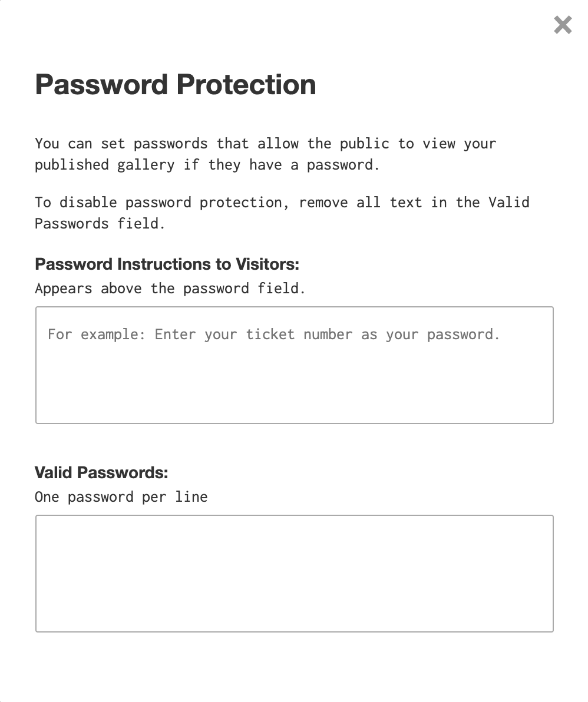Click the 'One password per line' hint
Screen dimensions: 588x702
pos(121,497)
